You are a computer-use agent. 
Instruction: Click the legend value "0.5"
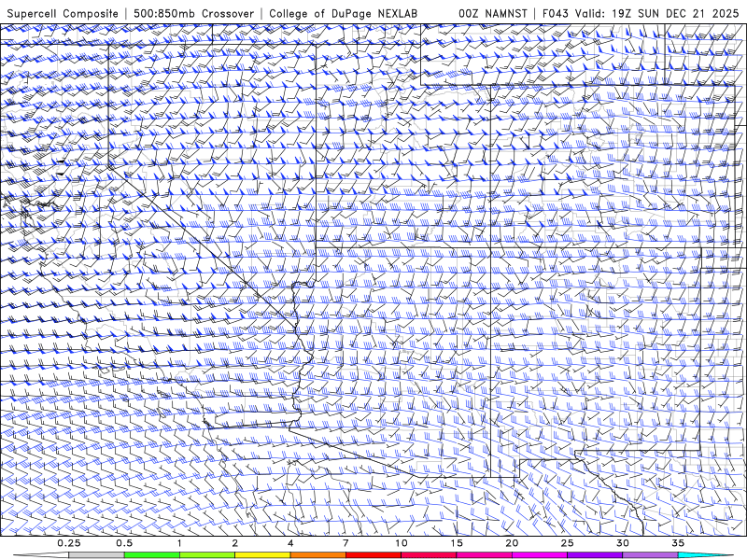pyautogui.click(x=124, y=543)
